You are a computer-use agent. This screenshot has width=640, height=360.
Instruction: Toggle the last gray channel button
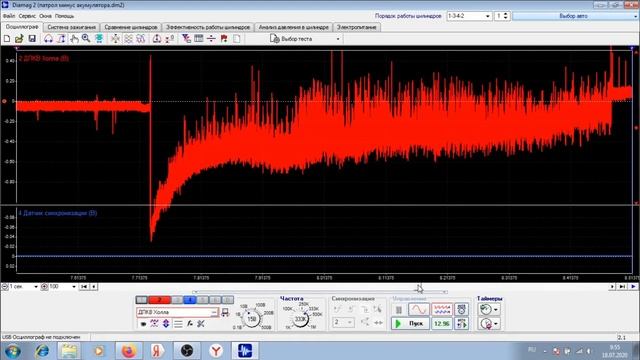(228, 300)
